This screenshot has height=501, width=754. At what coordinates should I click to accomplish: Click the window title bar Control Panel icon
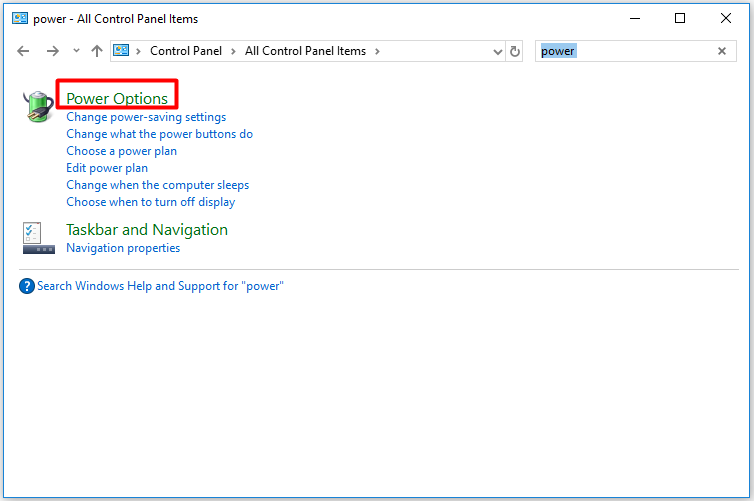(20, 18)
